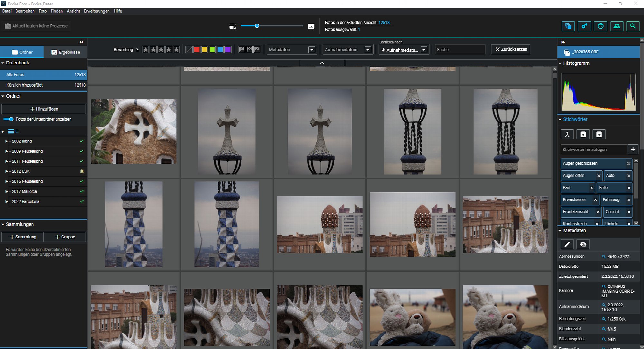Open the duplicate finder tool
Screen dimensions: 644x349
coord(568,26)
